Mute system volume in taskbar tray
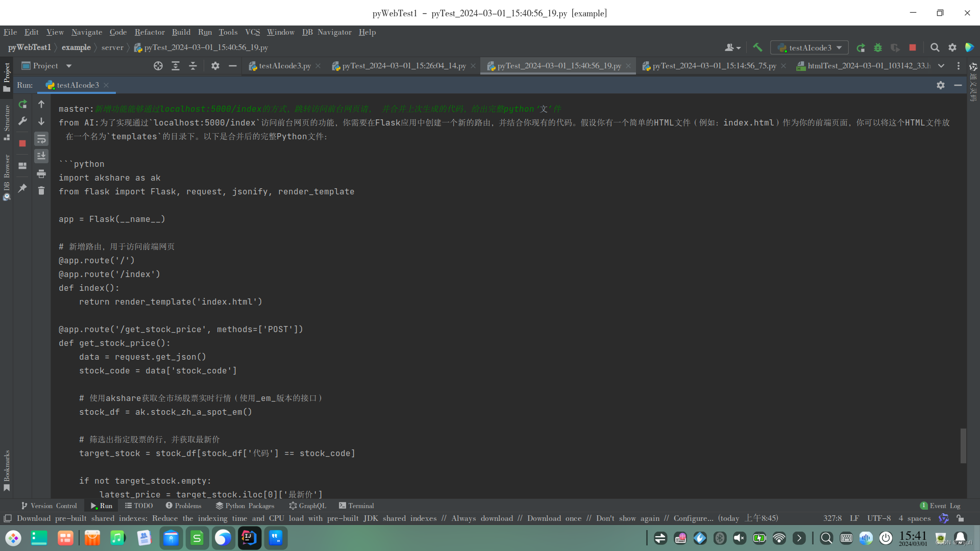 point(739,538)
